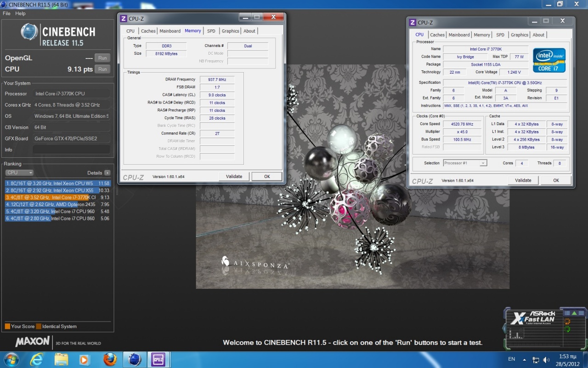Click the Cinebench icon in the main title bar
The height and width of the screenshot is (368, 588).
point(4,4)
